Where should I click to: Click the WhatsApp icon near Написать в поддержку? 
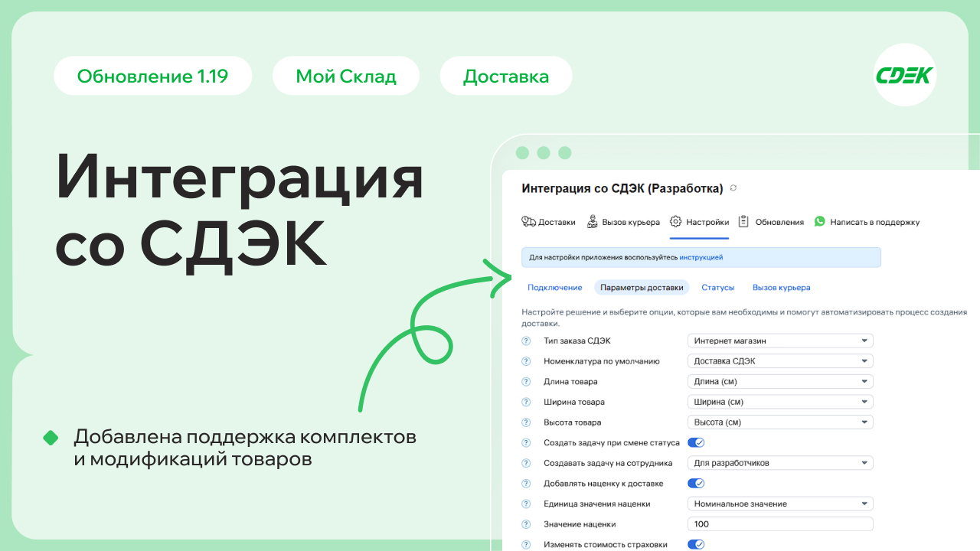point(820,222)
